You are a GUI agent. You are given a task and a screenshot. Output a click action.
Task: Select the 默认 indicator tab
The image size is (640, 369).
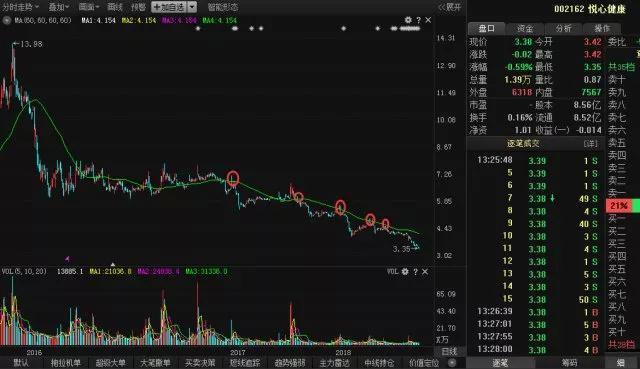click(20, 362)
